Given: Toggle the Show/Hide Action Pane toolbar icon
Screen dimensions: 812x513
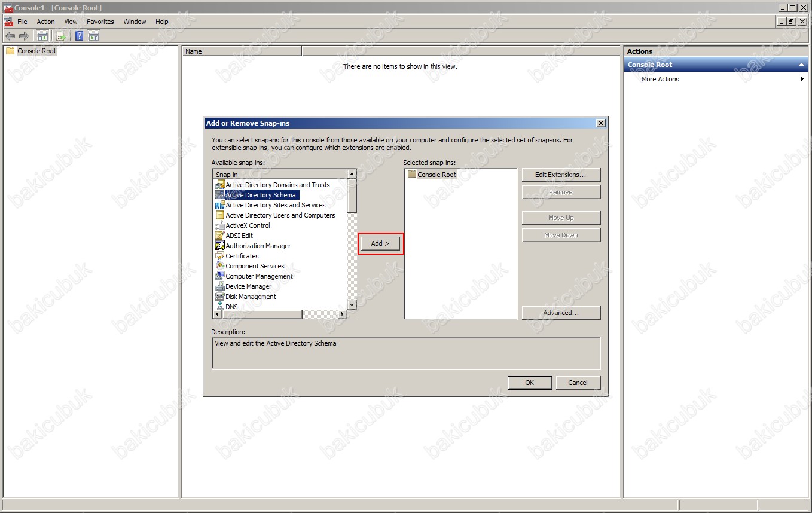Looking at the screenshot, I should (x=93, y=36).
